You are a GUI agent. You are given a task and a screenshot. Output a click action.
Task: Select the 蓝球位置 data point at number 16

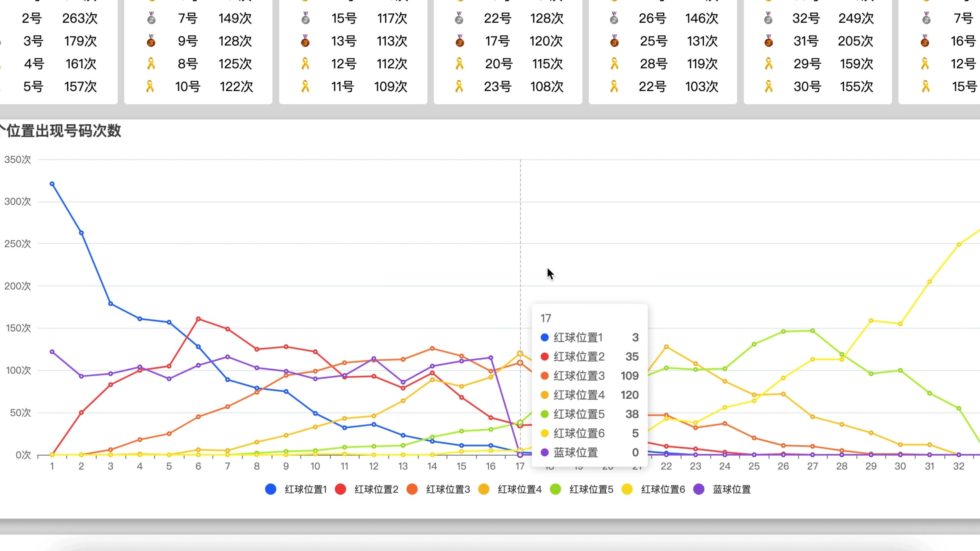point(491,358)
